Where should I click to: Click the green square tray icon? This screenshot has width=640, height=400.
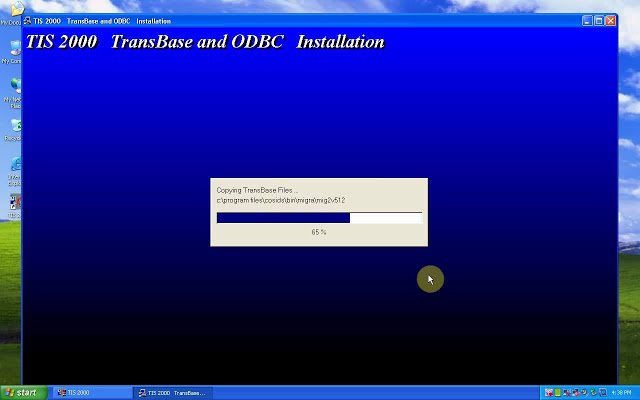coord(558,393)
